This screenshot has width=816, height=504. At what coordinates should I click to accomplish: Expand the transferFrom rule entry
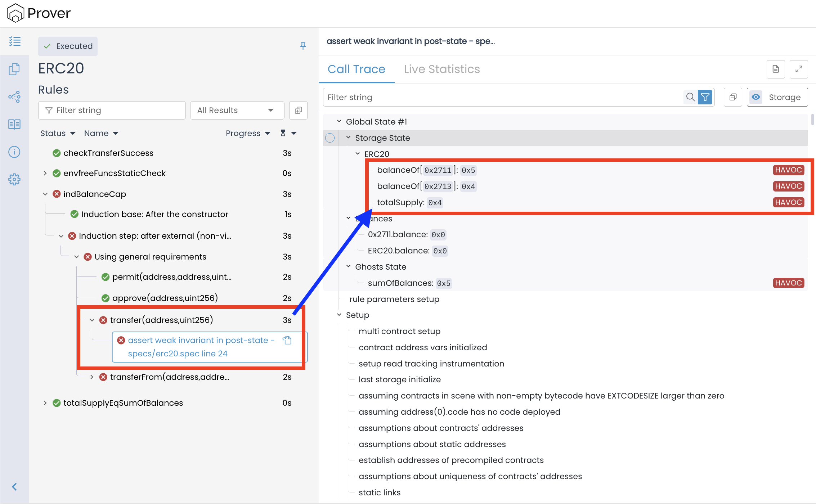(92, 377)
